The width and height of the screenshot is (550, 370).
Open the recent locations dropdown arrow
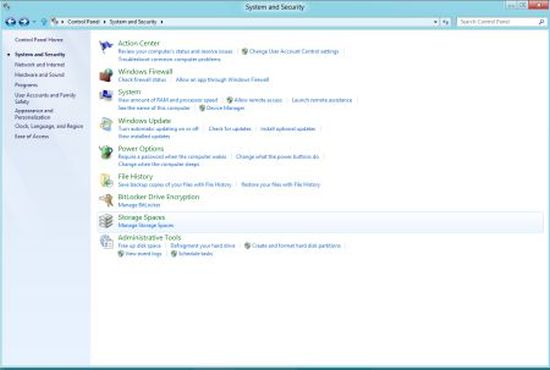[34, 22]
